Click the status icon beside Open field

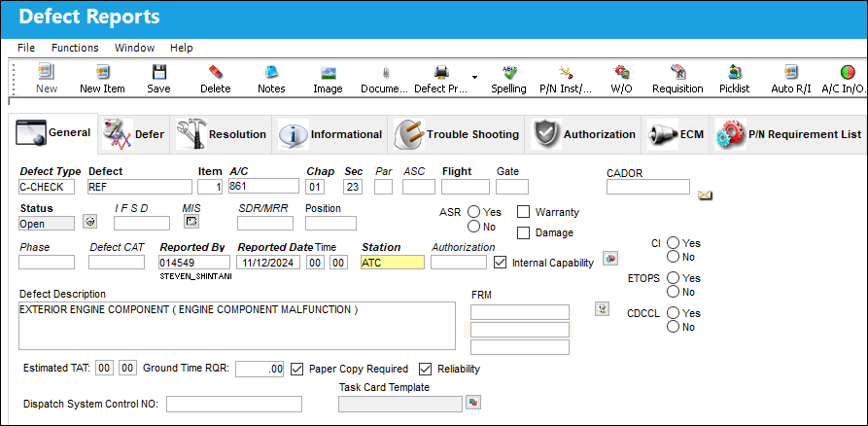(x=89, y=222)
